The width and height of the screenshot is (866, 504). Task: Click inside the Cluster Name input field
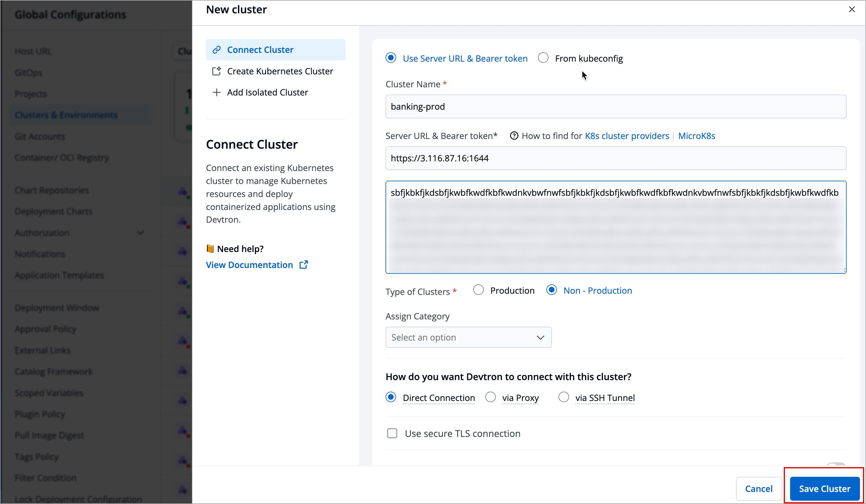pos(615,106)
